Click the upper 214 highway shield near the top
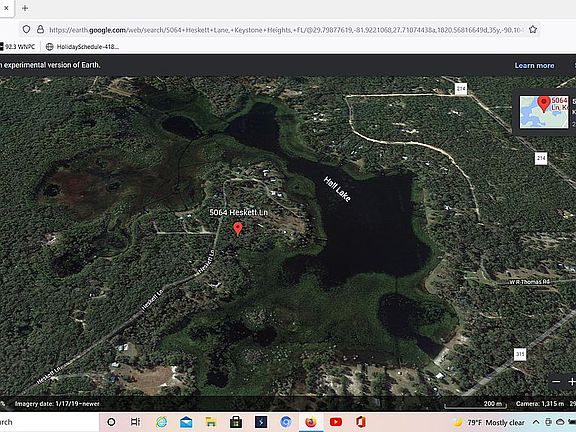 [461, 89]
